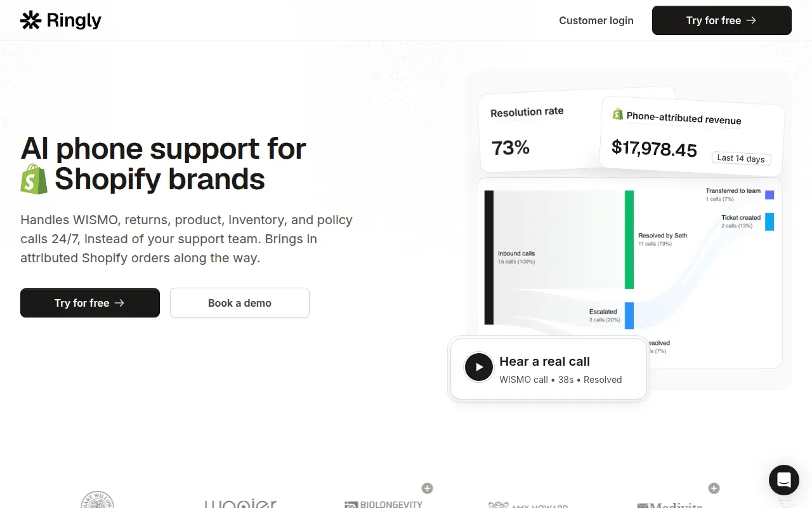Screen dimensions: 812x508
Task: Click the hero Try for free button
Action: [90, 303]
